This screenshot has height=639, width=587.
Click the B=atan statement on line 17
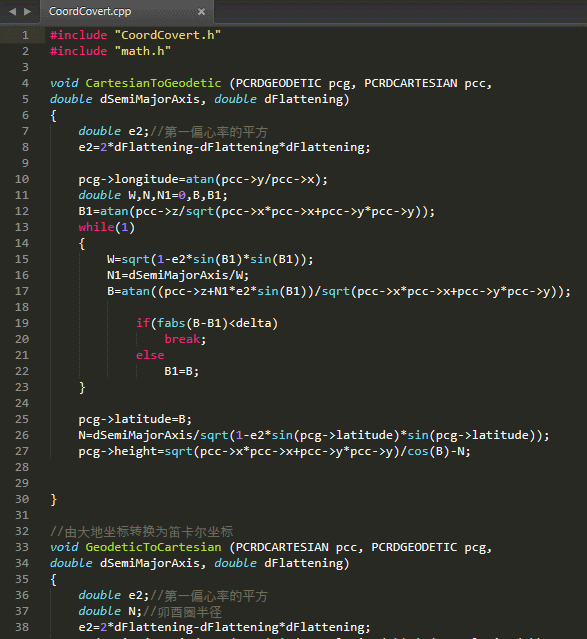pyautogui.click(x=339, y=291)
